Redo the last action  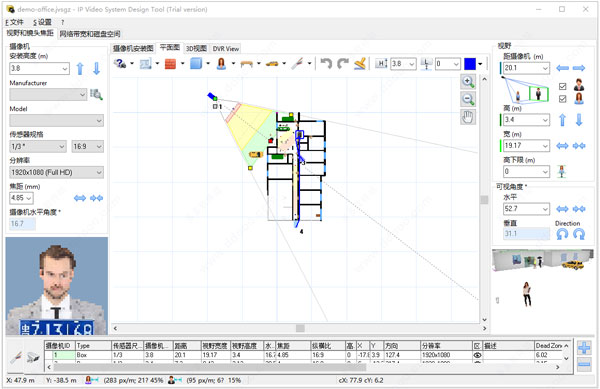(x=343, y=63)
